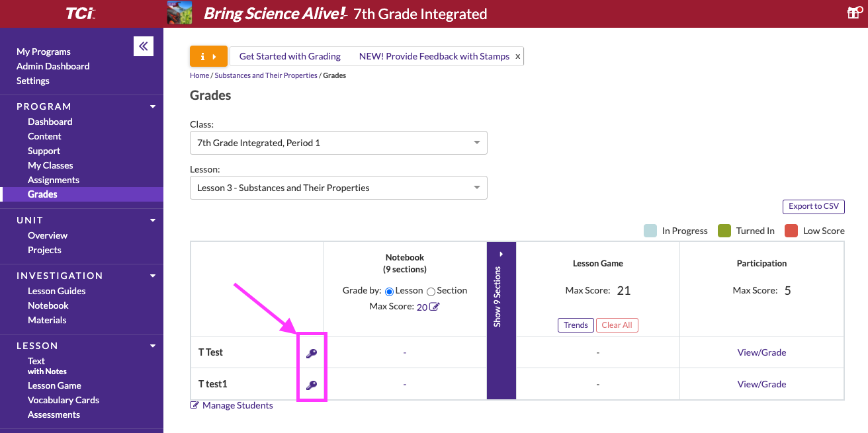Click the Max Score edit pencil icon
The image size is (868, 433).
click(x=435, y=307)
